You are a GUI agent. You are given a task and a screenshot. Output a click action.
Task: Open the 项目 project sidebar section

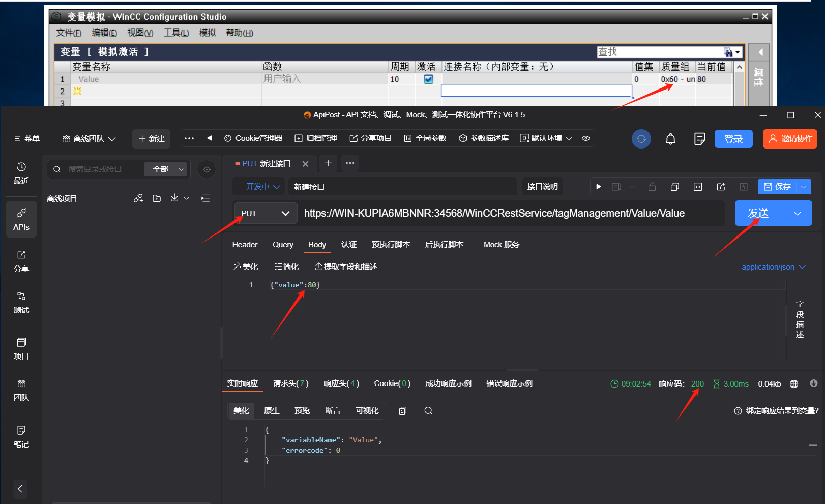coord(21,349)
